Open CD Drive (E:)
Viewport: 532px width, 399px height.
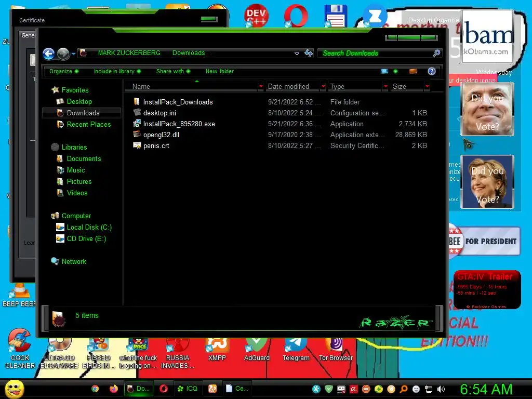click(86, 238)
